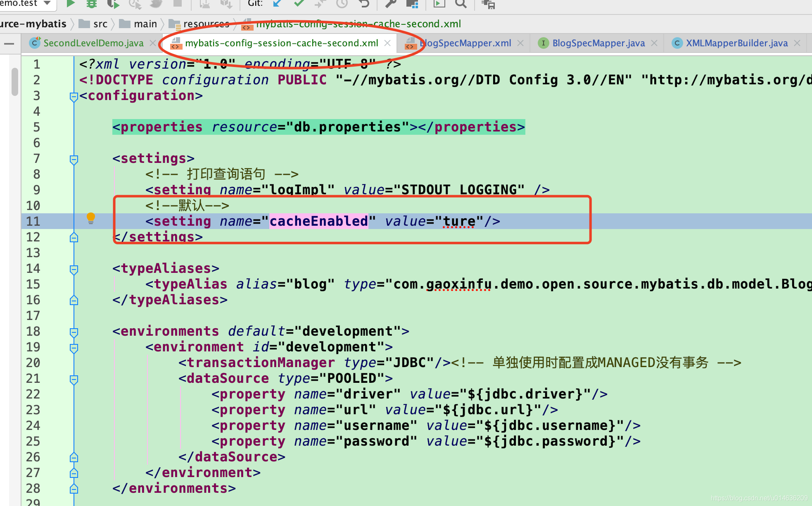This screenshot has width=812, height=506.
Task: Run the current configuration
Action: click(71, 4)
